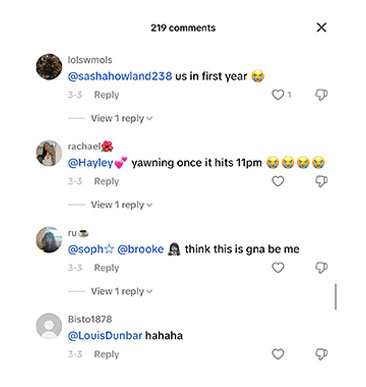Dislike the lolswmols comment
This screenshot has width=366, height=387.
(321, 95)
